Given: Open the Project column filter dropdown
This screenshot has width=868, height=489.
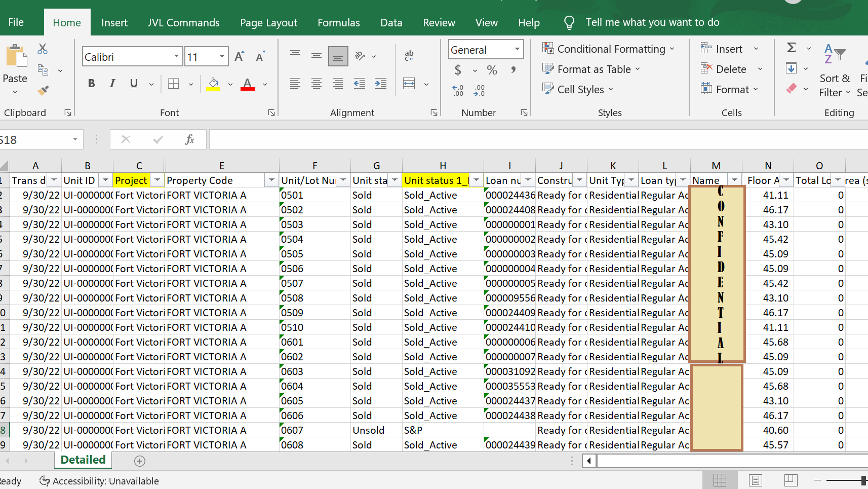Looking at the screenshot, I should click(x=157, y=180).
